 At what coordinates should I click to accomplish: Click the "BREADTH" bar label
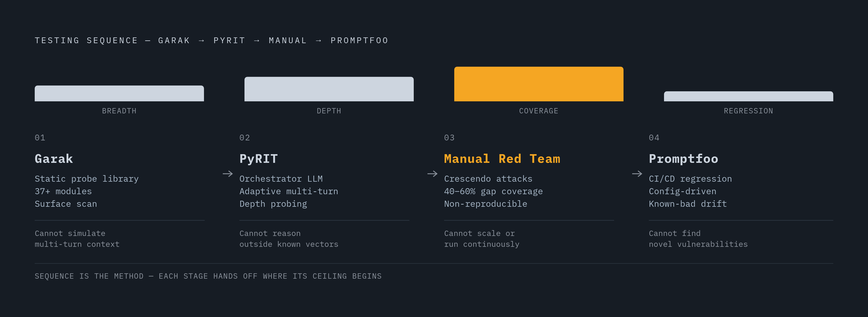pyautogui.click(x=119, y=111)
